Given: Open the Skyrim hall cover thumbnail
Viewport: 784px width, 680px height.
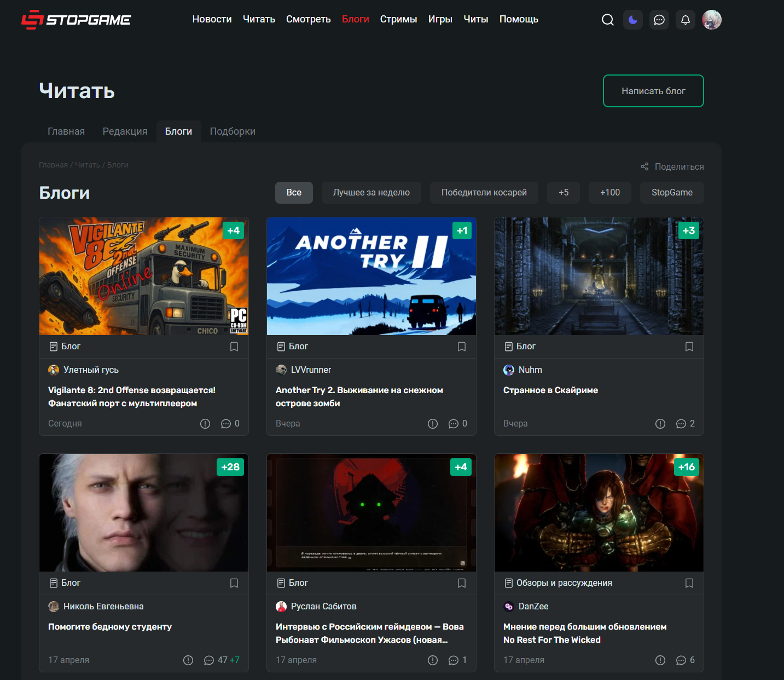Looking at the screenshot, I should click(x=599, y=276).
